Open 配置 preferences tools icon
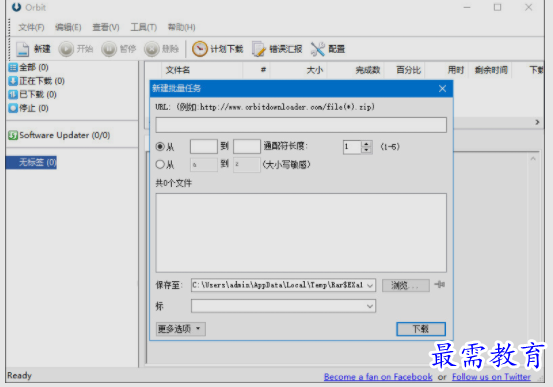This screenshot has width=553, height=387. [317, 49]
